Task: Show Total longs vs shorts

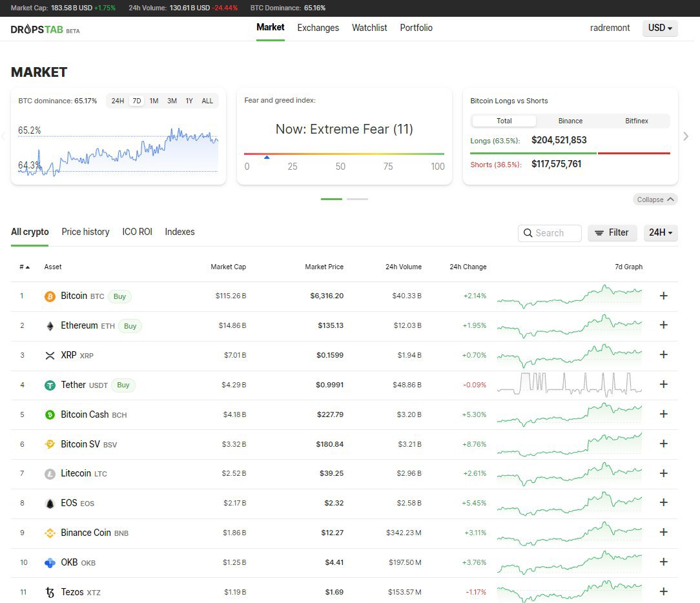Action: [504, 121]
